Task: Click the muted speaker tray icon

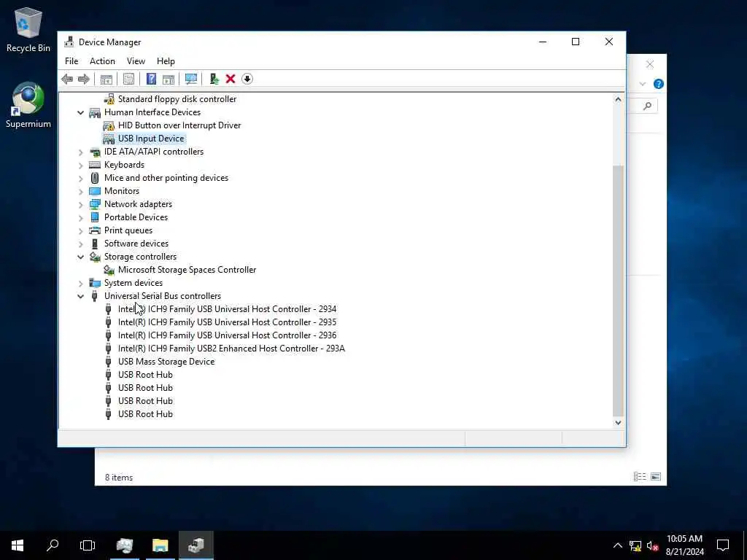Action: [652, 545]
